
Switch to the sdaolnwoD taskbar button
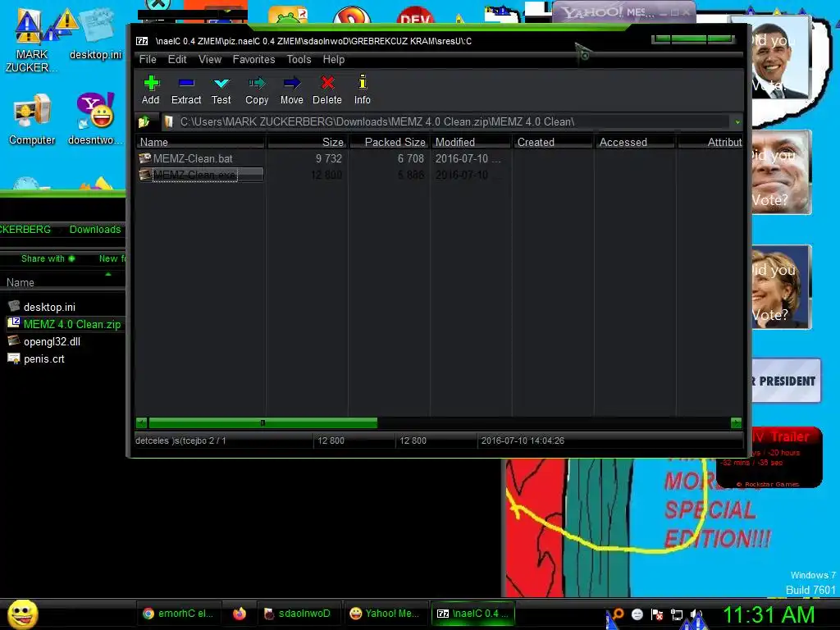pyautogui.click(x=298, y=614)
